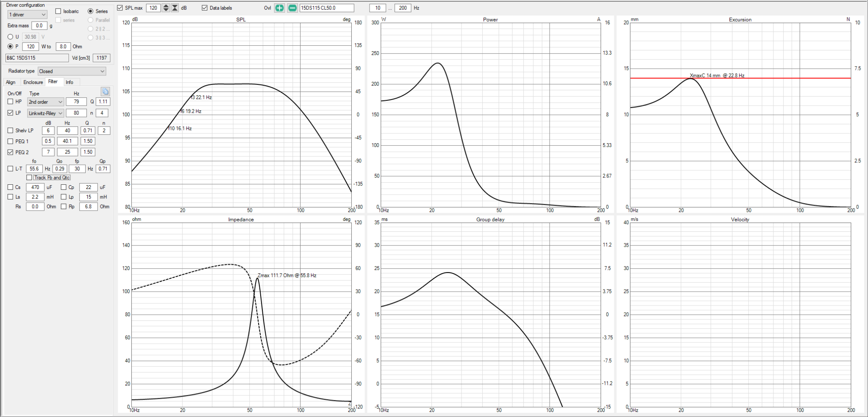Enable the Isobaric checkbox
Viewport: 868px width, 417px height.
(x=58, y=11)
